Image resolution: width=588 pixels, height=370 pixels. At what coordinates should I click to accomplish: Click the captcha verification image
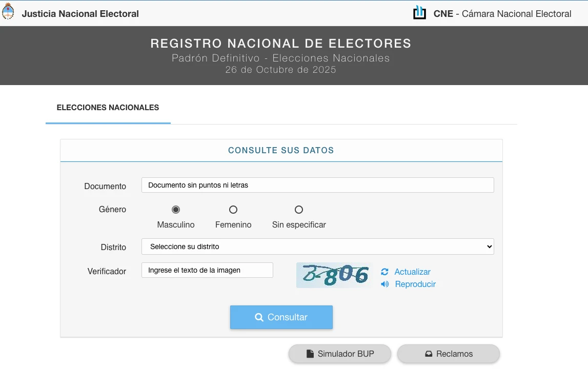coord(334,275)
